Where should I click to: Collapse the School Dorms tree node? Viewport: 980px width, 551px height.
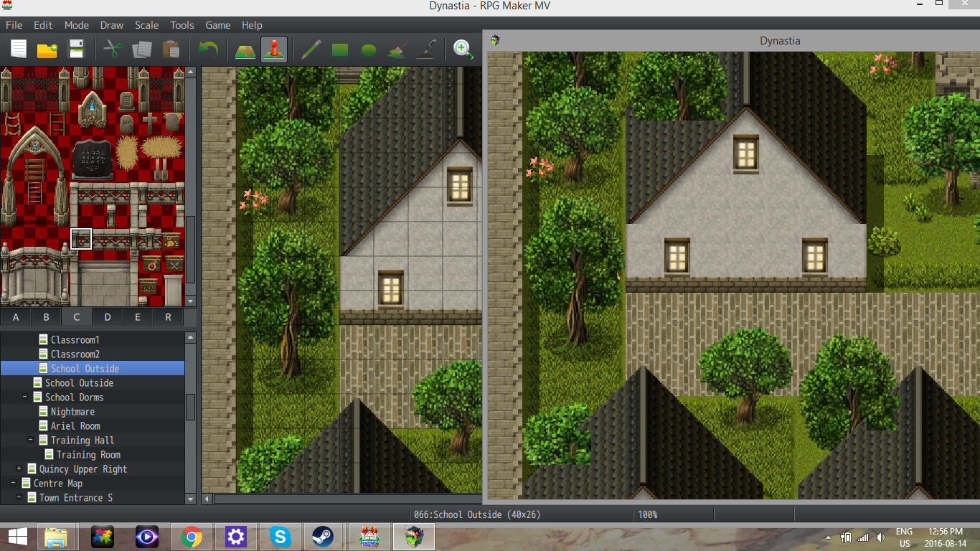(x=25, y=397)
